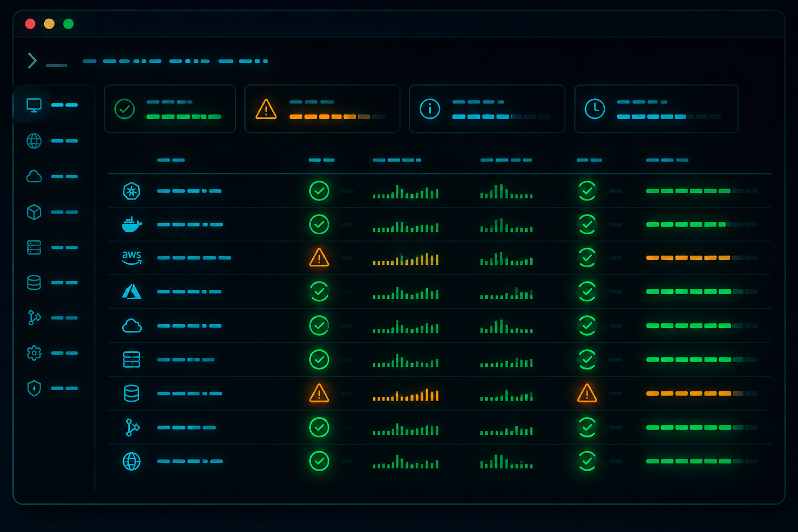This screenshot has width=798, height=532.
Task: Open the green check healthy summary card
Action: pos(170,109)
